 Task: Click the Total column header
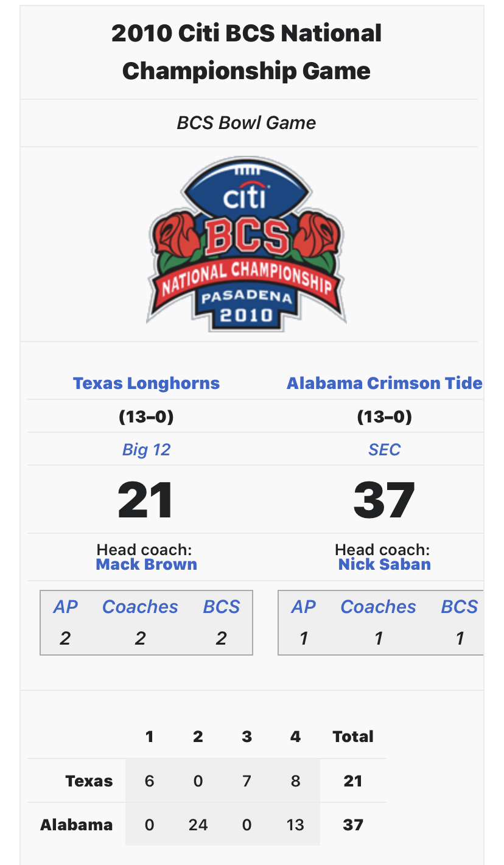point(352,737)
